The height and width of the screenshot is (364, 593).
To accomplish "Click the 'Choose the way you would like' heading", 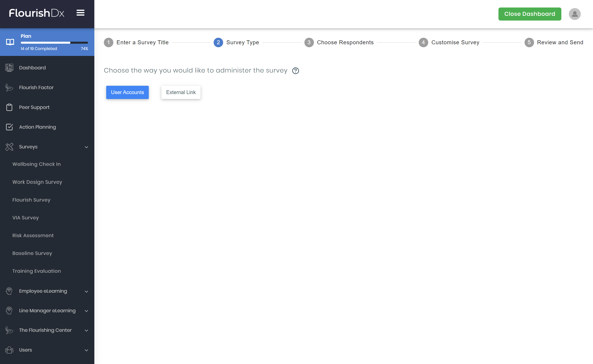I will (195, 70).
